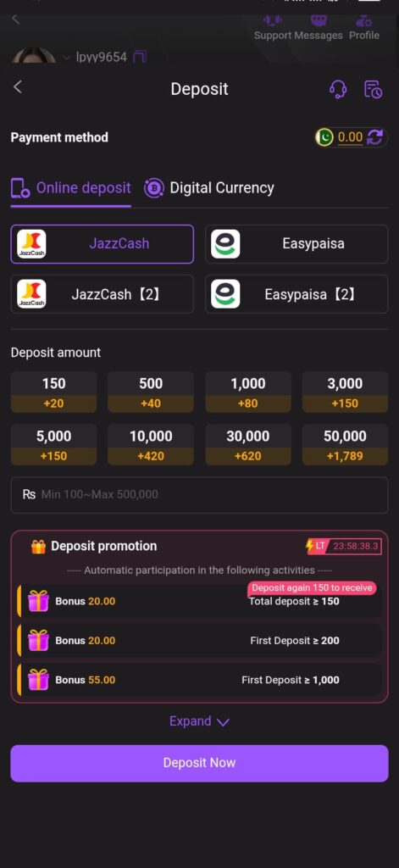Screen dimensions: 399x868
Task: Choose Easypaisa【2】 payment option
Action: coord(296,294)
